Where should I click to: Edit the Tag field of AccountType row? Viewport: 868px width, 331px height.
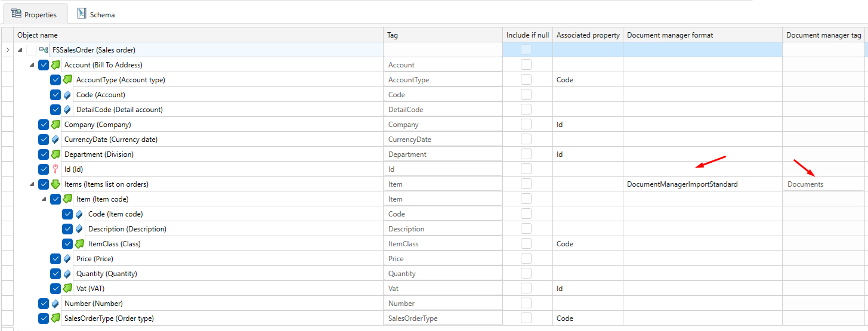point(443,80)
